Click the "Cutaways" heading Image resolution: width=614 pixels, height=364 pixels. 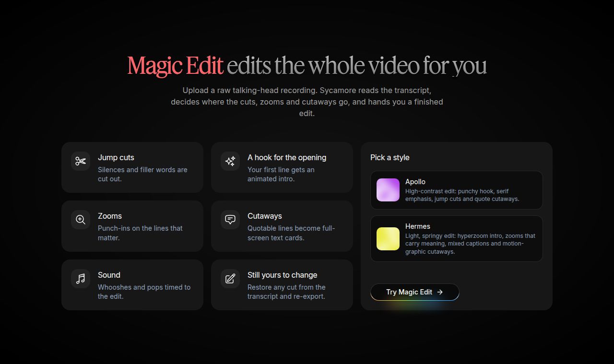(265, 216)
